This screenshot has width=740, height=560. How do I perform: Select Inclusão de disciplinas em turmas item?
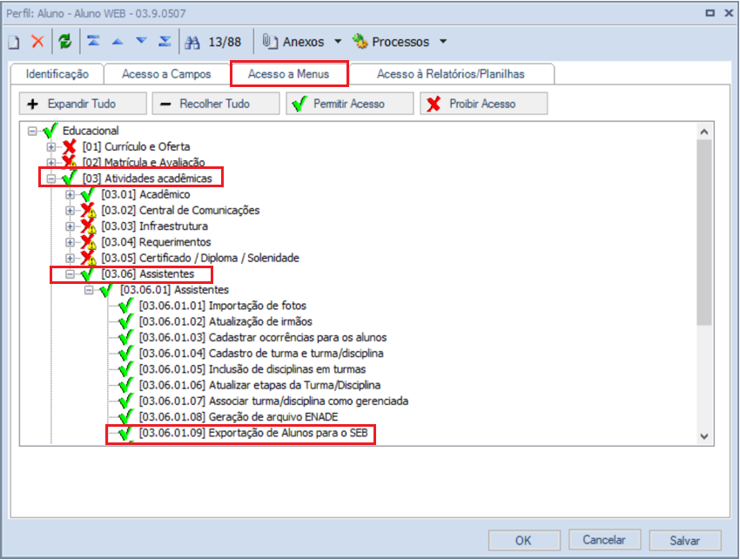(x=252, y=369)
